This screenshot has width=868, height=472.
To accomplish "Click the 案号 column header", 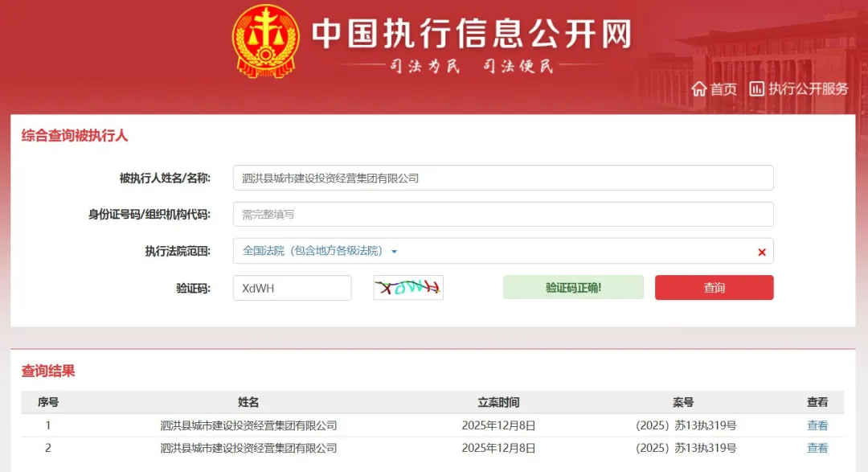I will (x=684, y=402).
